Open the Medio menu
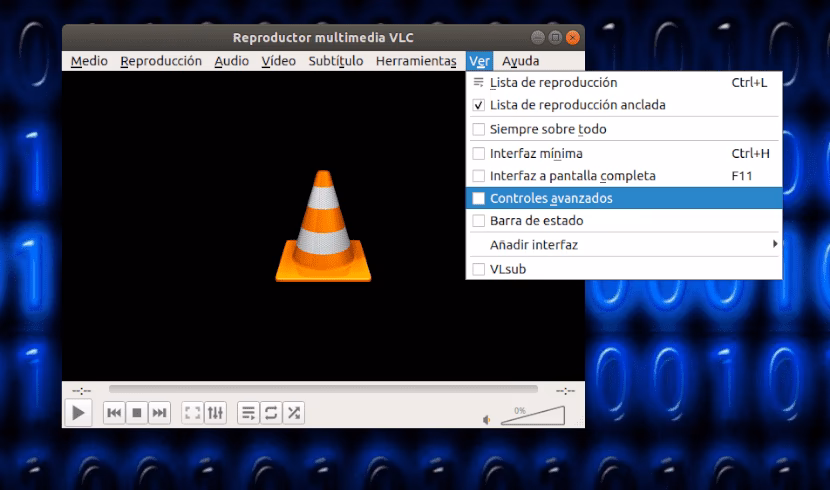Screen dimensions: 830x490 (89, 61)
